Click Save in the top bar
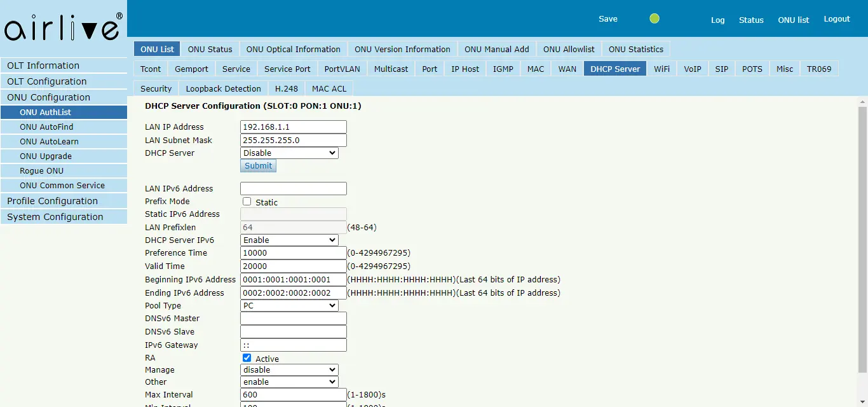Viewport: 868px width, 407px height. click(x=608, y=18)
